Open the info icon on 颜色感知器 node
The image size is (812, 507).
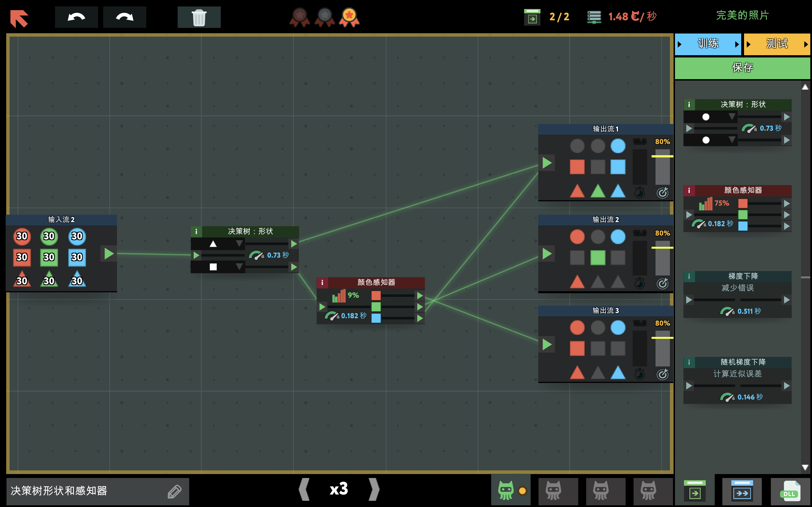coord(322,282)
